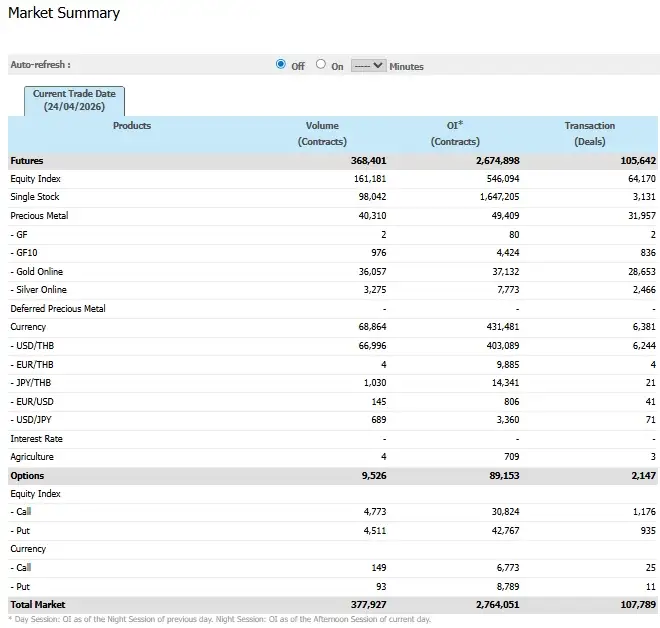Select the Current Trade Date tab
This screenshot has height=628, width=660.
[x=75, y=100]
